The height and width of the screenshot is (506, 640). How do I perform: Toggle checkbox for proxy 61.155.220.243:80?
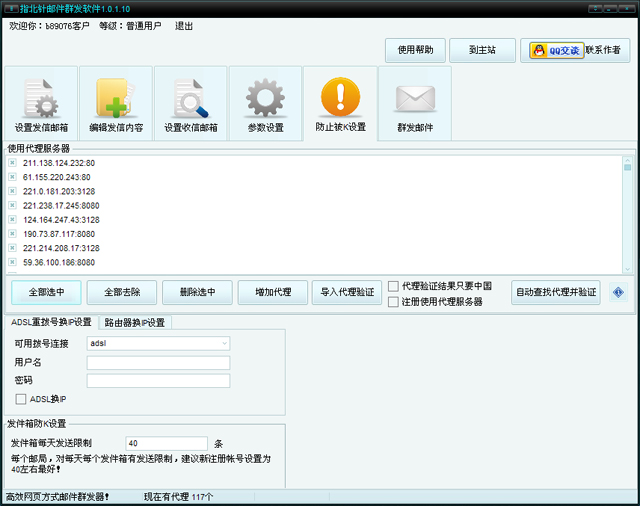(x=12, y=177)
